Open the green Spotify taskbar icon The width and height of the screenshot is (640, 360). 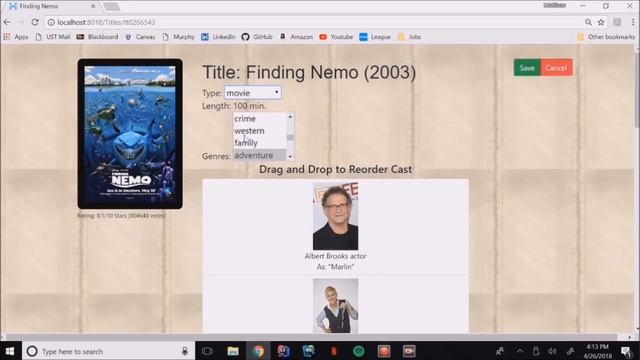click(x=359, y=351)
